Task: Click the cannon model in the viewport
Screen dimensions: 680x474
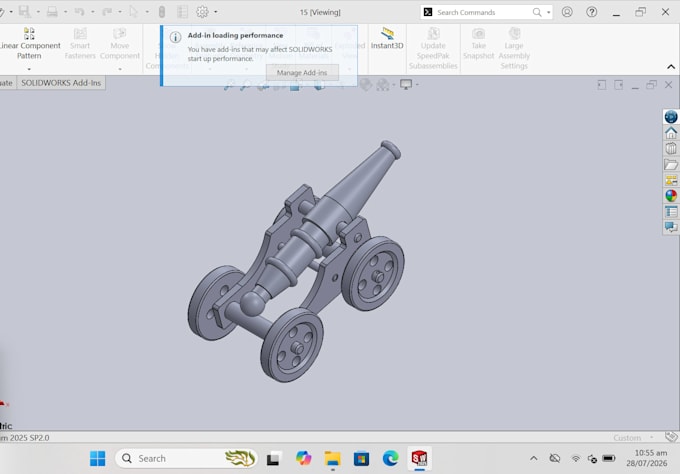Action: tap(297, 261)
